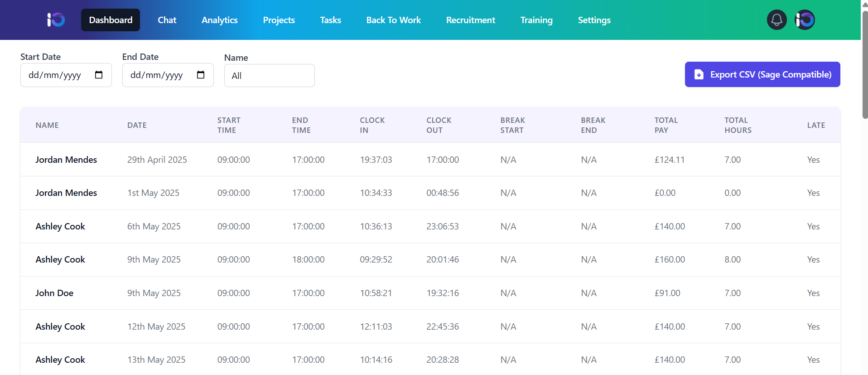Open Settings from the navbar
Viewport: 868px width, 375px height.
(594, 20)
